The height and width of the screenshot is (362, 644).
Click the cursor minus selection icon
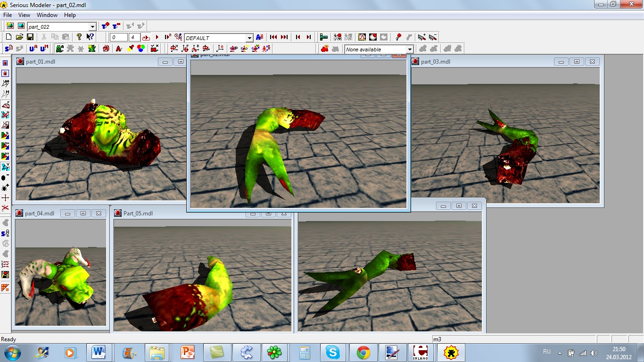tap(433, 37)
